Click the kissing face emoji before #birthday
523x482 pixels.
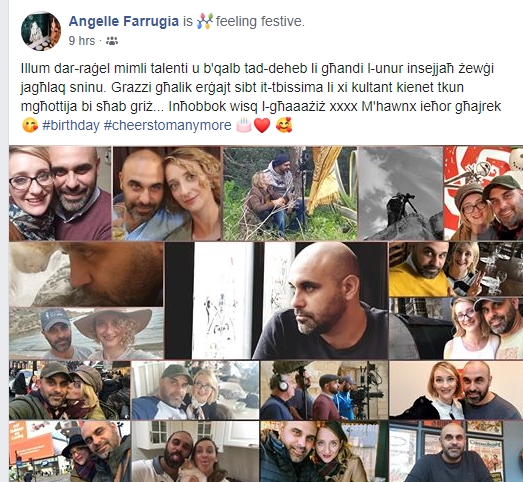click(30, 125)
